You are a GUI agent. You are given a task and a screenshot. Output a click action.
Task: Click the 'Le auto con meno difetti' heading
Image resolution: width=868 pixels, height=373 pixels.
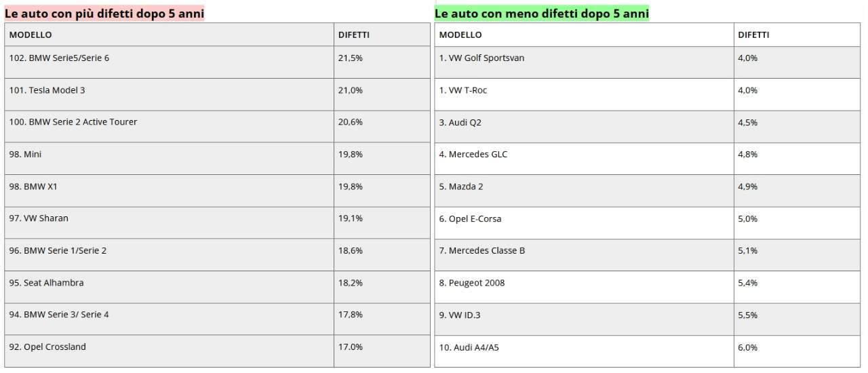point(541,14)
